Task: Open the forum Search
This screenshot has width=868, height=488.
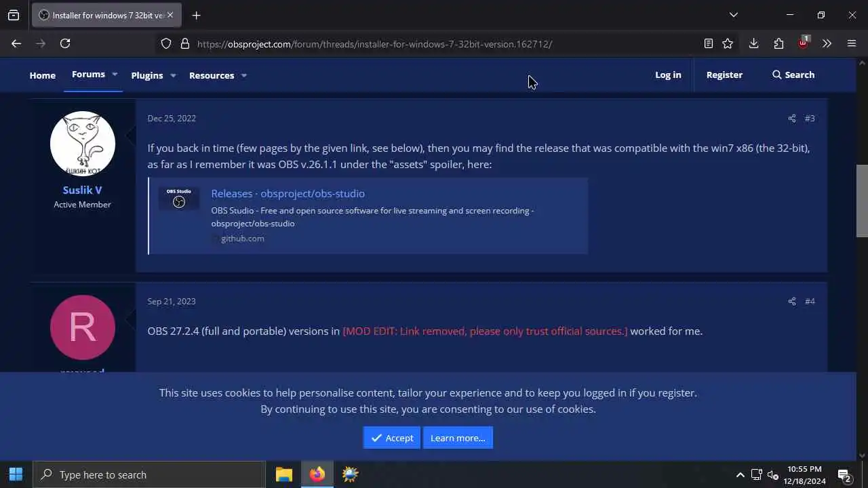Action: (793, 75)
